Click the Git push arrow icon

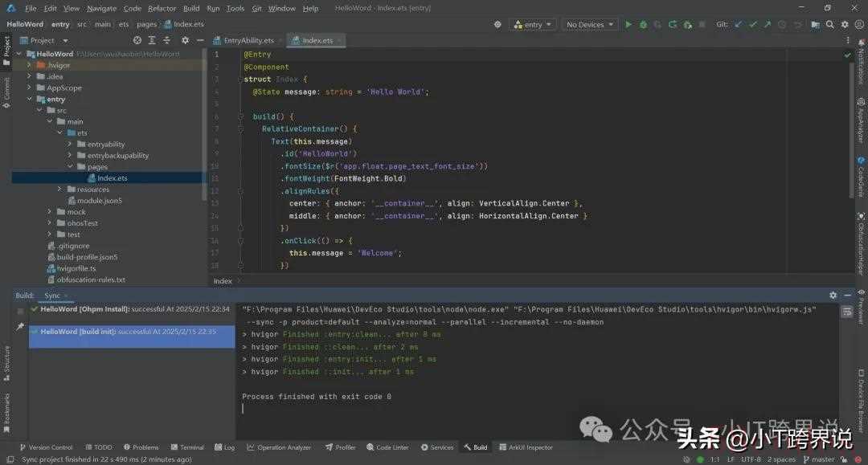click(x=768, y=24)
